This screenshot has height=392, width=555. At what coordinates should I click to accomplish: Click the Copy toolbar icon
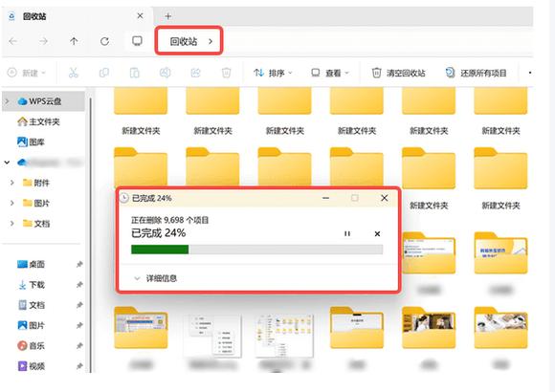coord(104,73)
